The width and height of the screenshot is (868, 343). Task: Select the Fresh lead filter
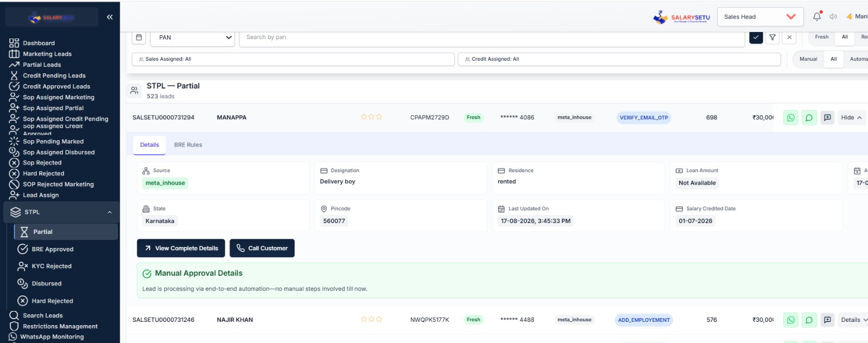821,37
